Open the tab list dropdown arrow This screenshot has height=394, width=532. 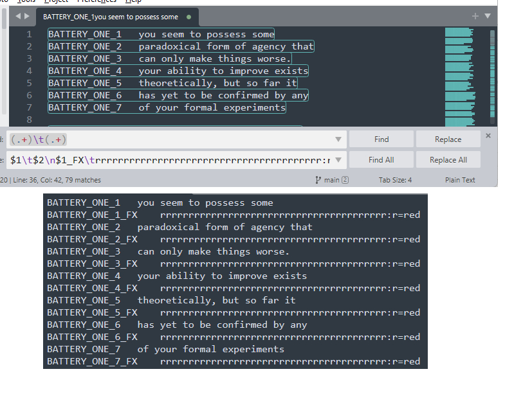pyautogui.click(x=487, y=16)
